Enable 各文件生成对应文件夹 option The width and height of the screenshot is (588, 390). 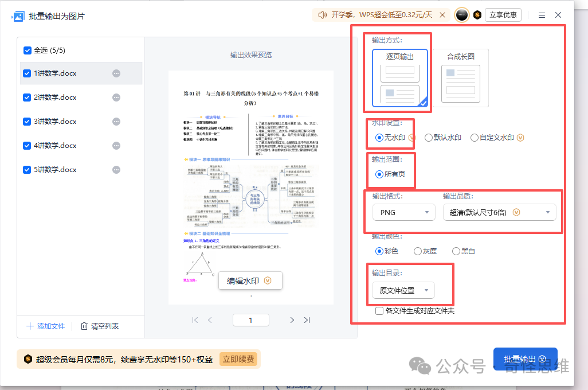pos(379,310)
